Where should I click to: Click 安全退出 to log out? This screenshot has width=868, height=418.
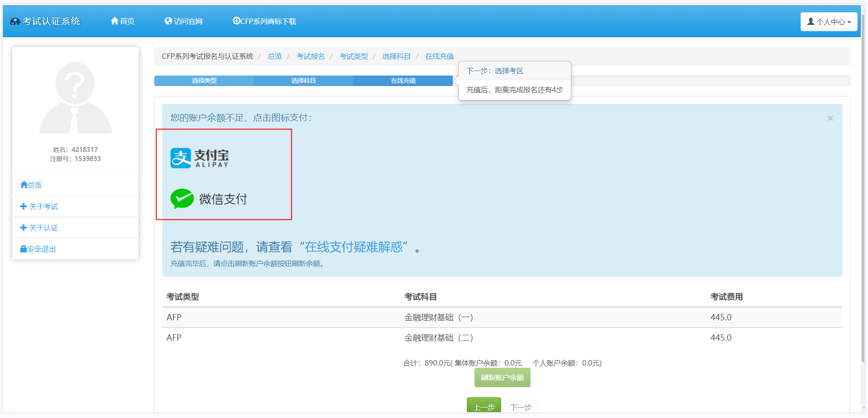tap(76, 249)
